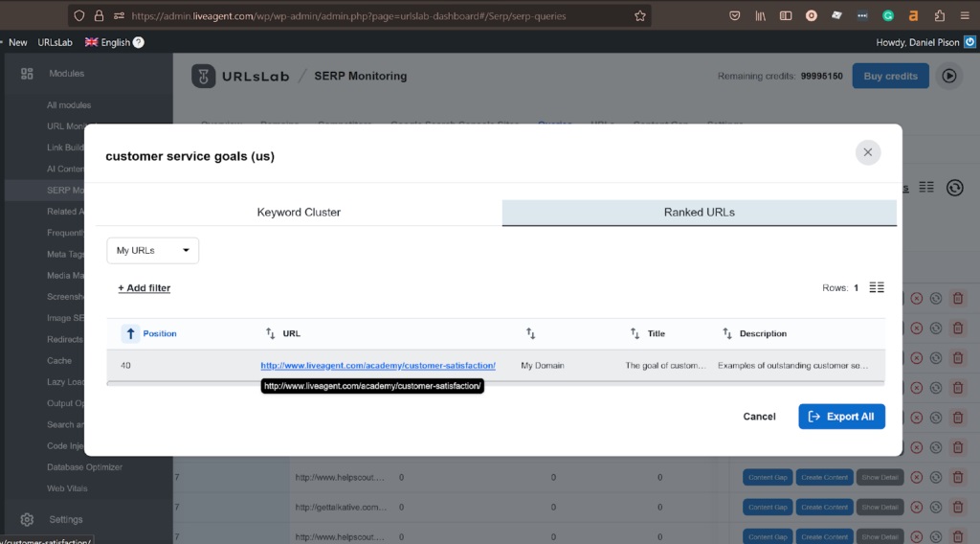Click the My Domain cell
Screen dimensions: 980x544
pos(543,366)
